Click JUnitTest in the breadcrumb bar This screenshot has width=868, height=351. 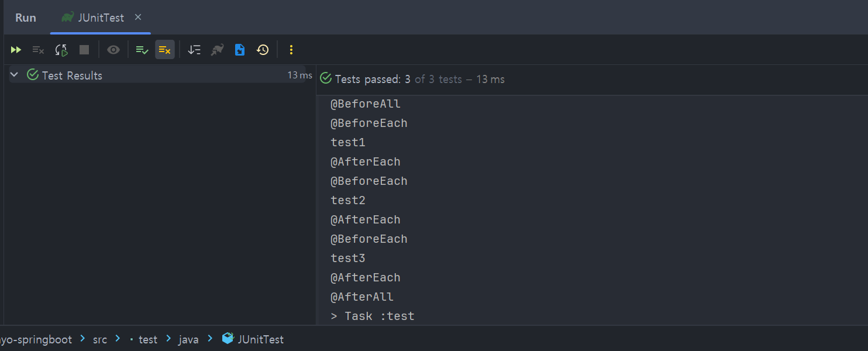coord(260,339)
